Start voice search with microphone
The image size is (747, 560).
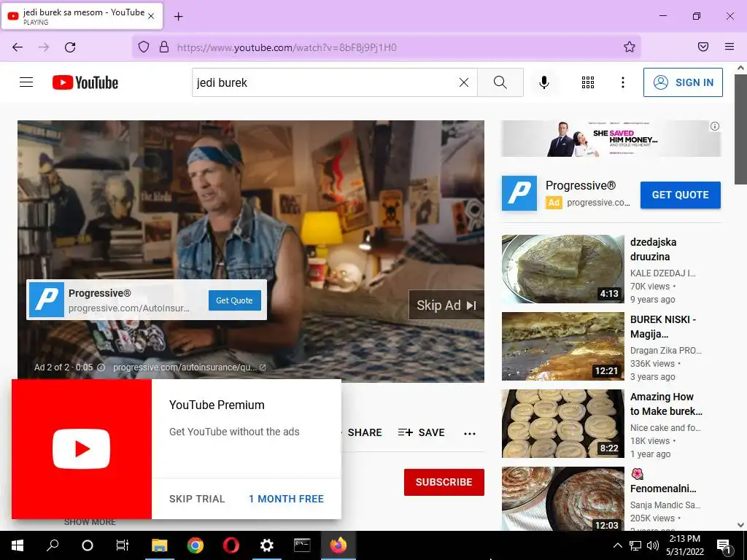544,82
